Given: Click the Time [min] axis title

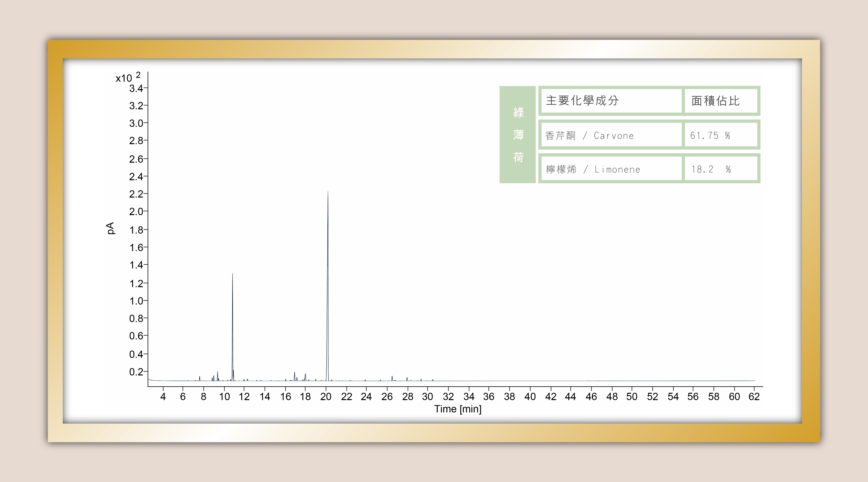Looking at the screenshot, I should (458, 409).
